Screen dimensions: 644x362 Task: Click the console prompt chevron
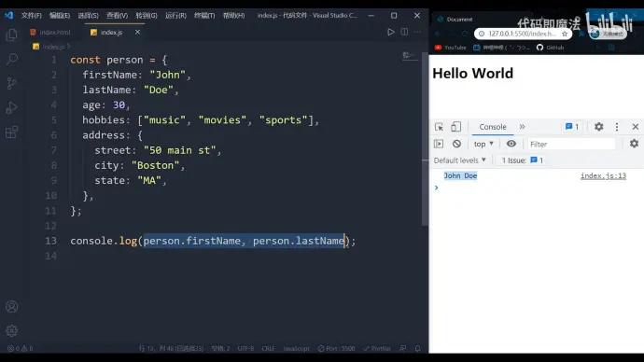[437, 188]
